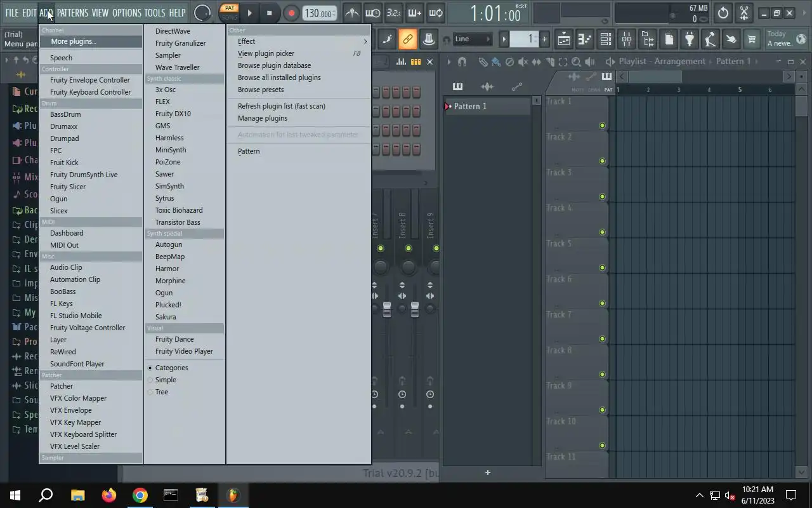Click the Play button
Image resolution: width=812 pixels, height=508 pixels.
pos(249,13)
